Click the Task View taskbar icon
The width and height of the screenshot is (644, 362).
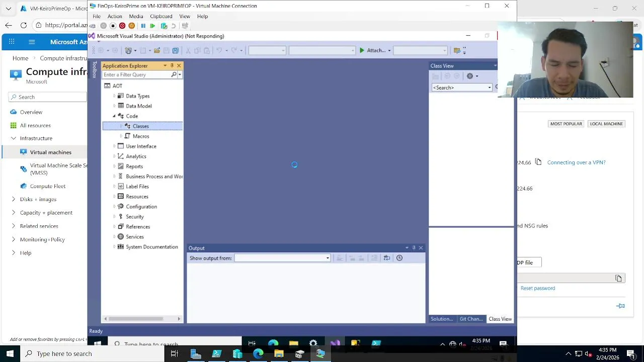tap(175, 354)
